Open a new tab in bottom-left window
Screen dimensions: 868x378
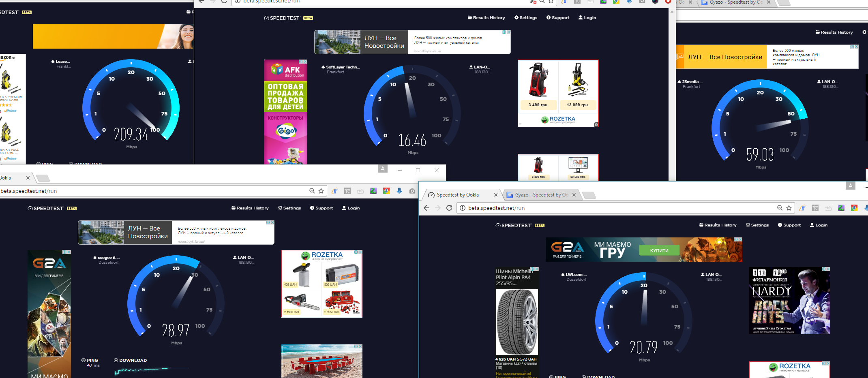43,178
